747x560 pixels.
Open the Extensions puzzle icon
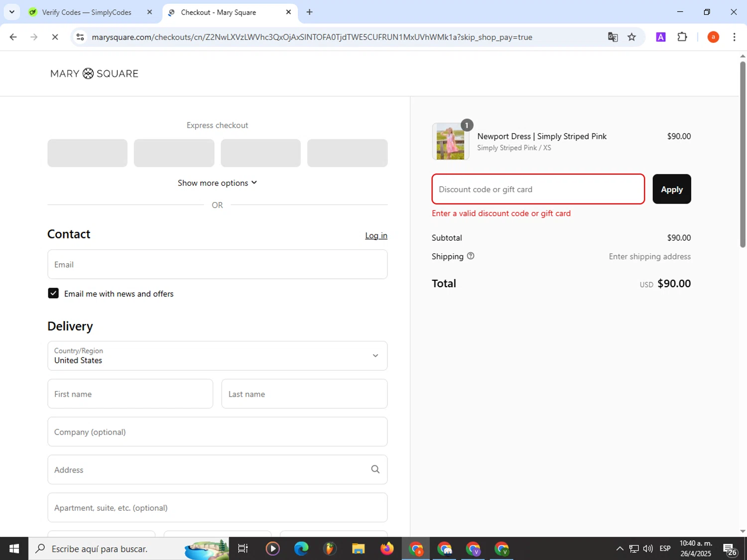point(682,37)
